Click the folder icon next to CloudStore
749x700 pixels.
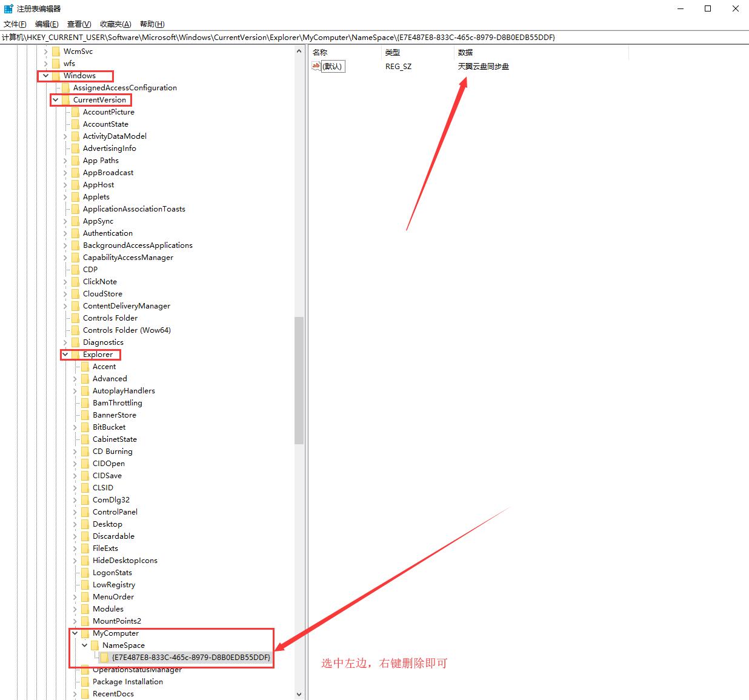pos(75,294)
